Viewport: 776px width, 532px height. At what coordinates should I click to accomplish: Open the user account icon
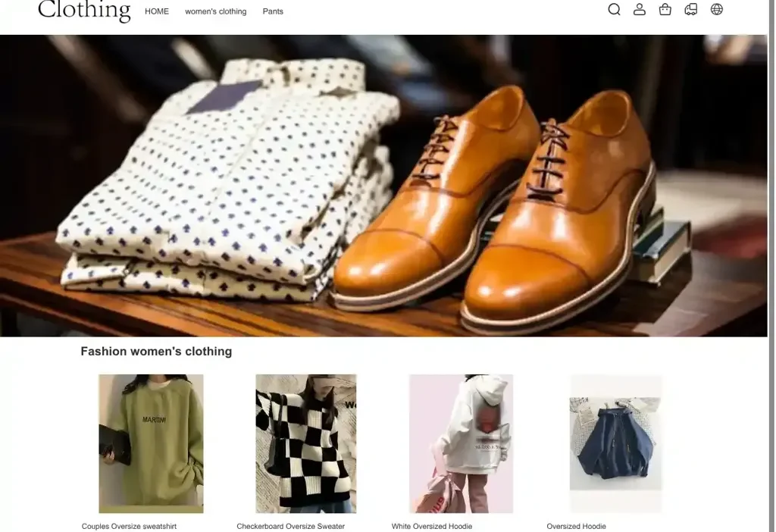point(640,9)
